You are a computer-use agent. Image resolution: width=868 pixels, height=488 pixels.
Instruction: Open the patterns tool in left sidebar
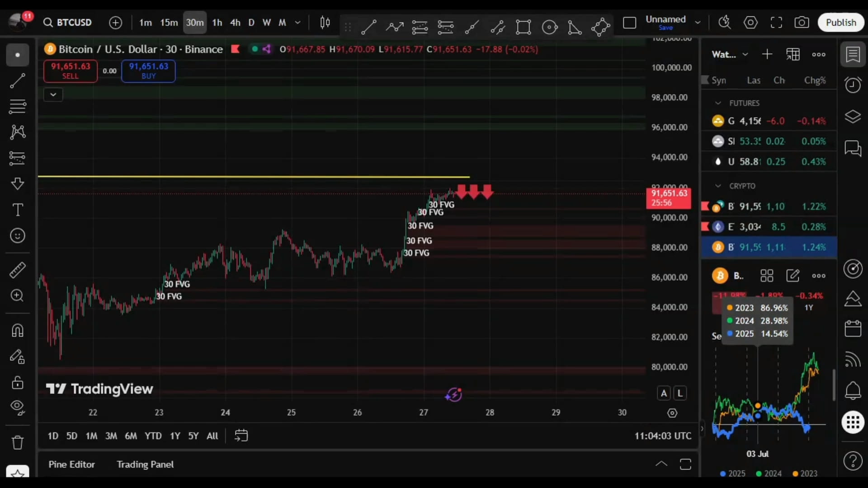point(18,132)
